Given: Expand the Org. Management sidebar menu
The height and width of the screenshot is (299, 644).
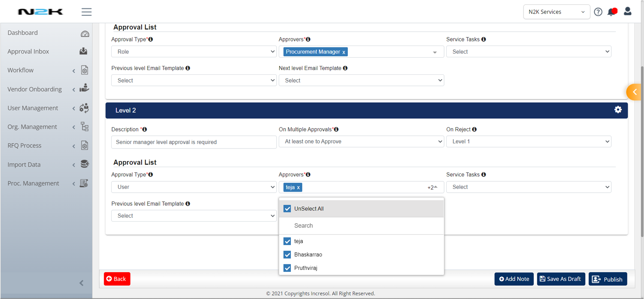Looking at the screenshot, I should coord(74,127).
